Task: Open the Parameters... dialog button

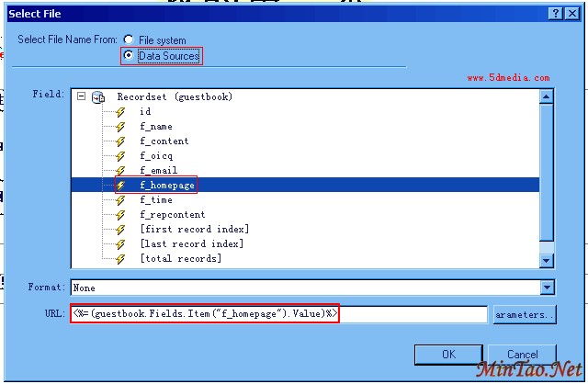Action: 525,315
